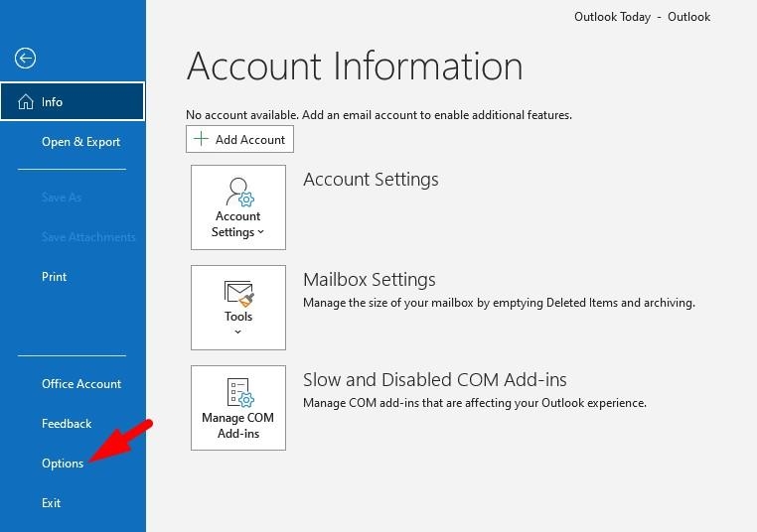The height and width of the screenshot is (532, 757).
Task: Click the Account Settings person-gear icon
Action: pyautogui.click(x=239, y=192)
